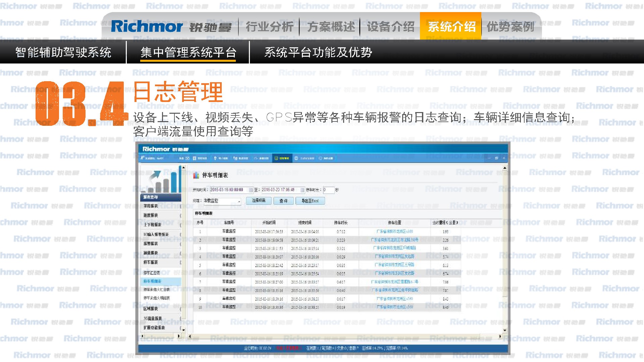
Task: Open row 1 parking location link
Action: pyautogui.click(x=395, y=231)
